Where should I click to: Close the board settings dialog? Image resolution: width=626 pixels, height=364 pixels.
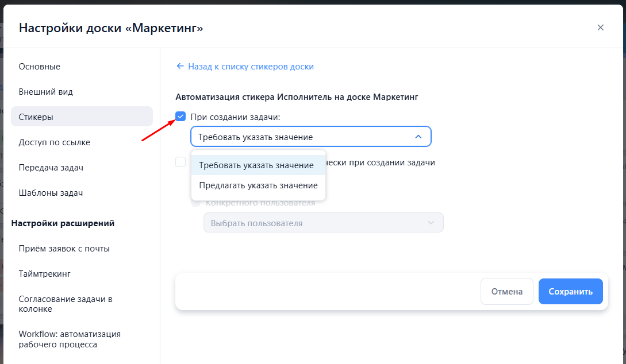click(600, 28)
